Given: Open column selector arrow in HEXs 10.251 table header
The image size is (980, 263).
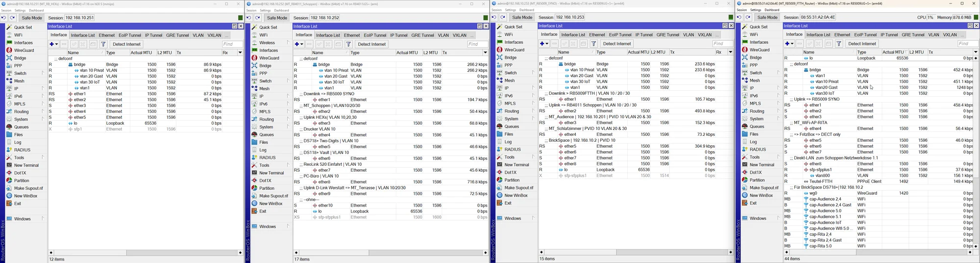Looking at the screenshot, I should (240, 53).
